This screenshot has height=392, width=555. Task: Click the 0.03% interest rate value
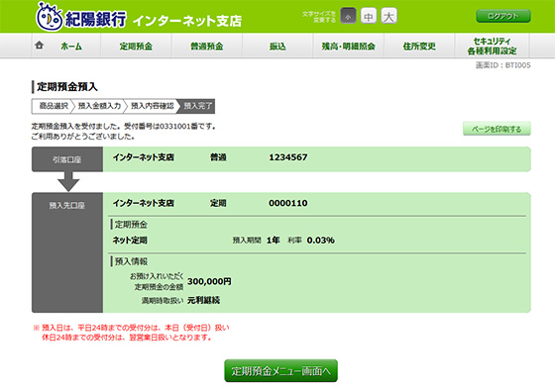(321, 241)
